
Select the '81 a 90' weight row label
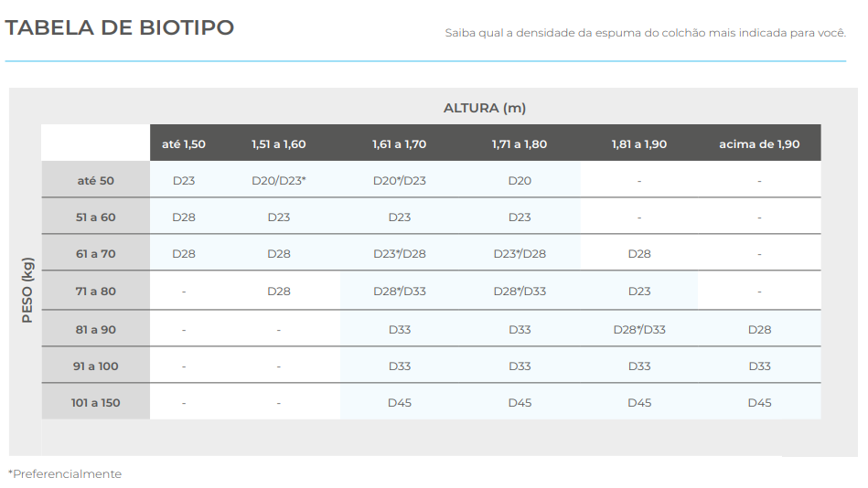[96, 329]
